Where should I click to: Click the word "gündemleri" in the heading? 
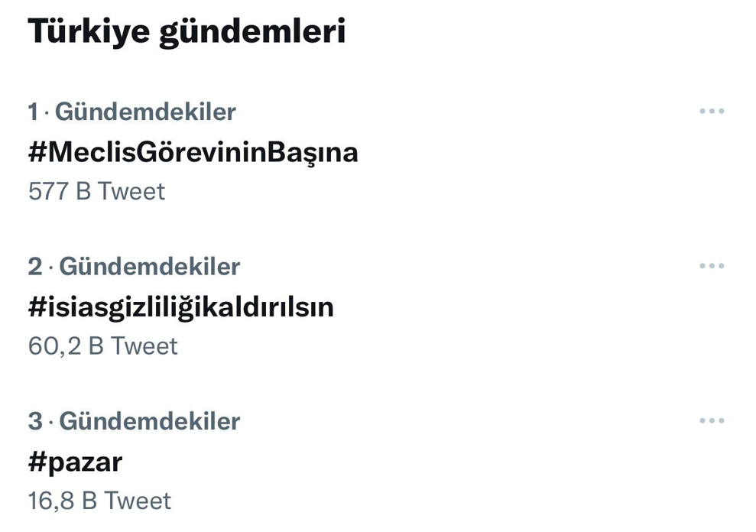252,32
